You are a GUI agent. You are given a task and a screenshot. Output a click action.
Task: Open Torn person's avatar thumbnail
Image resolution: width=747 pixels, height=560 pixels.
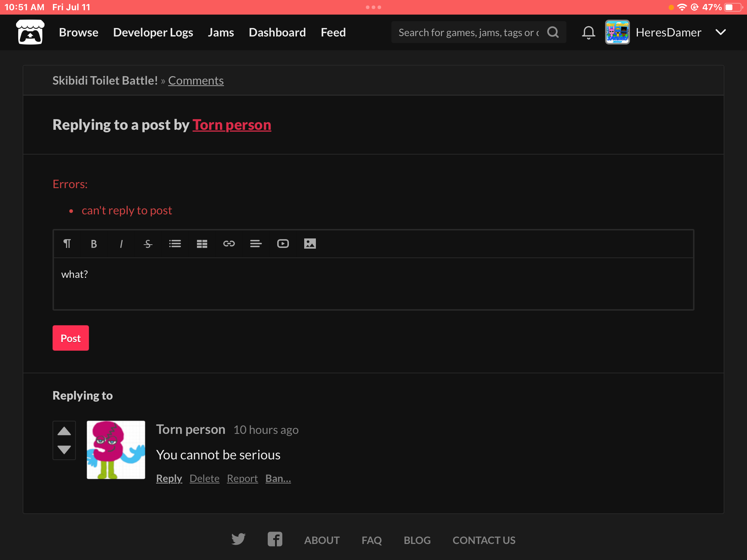pos(116,450)
